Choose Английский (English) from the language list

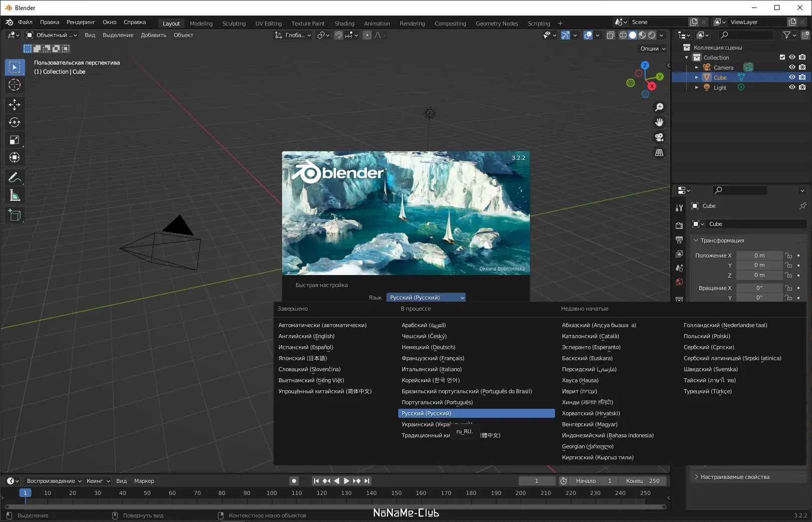[306, 336]
